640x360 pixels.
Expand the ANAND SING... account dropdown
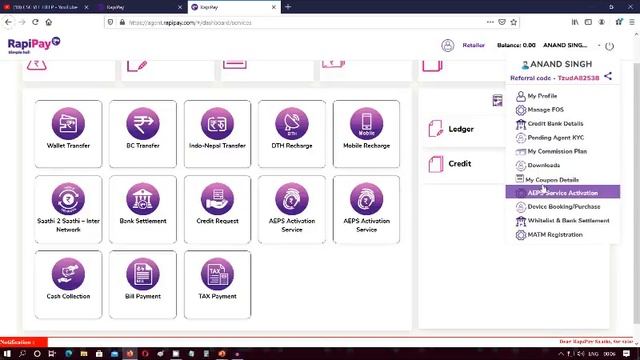coord(572,45)
